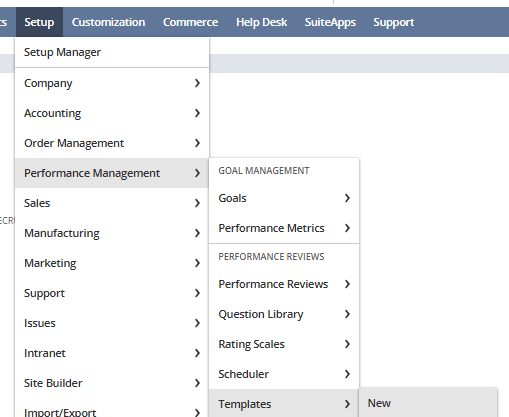
Task: Open Goals submenu item
Action: point(284,198)
